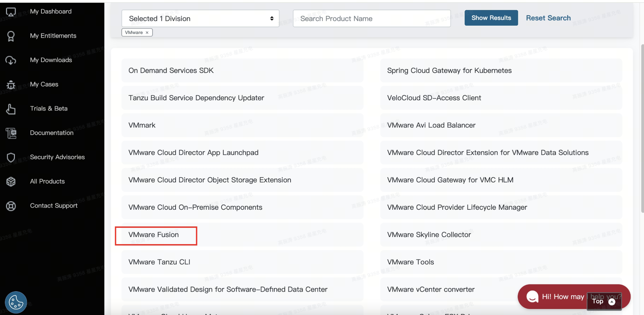
Task: Click the My Entitlements ribbon icon
Action: click(x=11, y=36)
